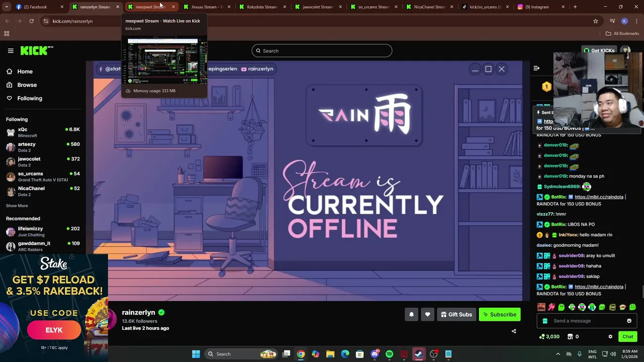Reload the page

coord(31,21)
